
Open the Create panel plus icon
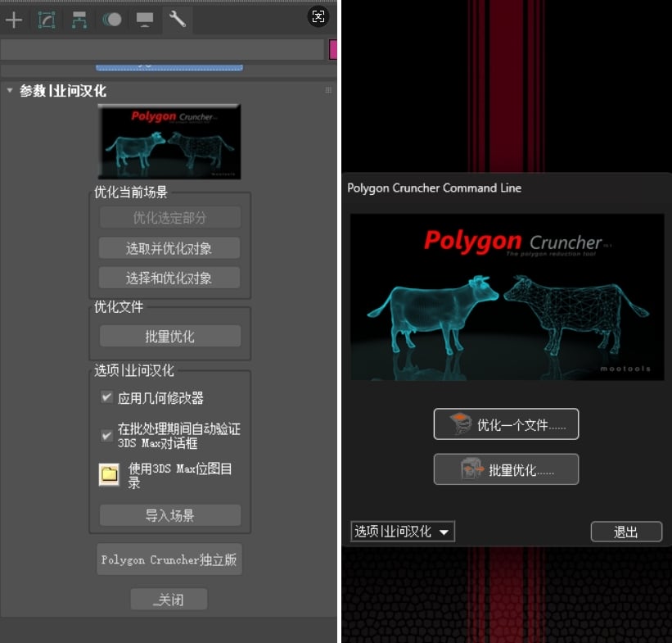[x=14, y=19]
